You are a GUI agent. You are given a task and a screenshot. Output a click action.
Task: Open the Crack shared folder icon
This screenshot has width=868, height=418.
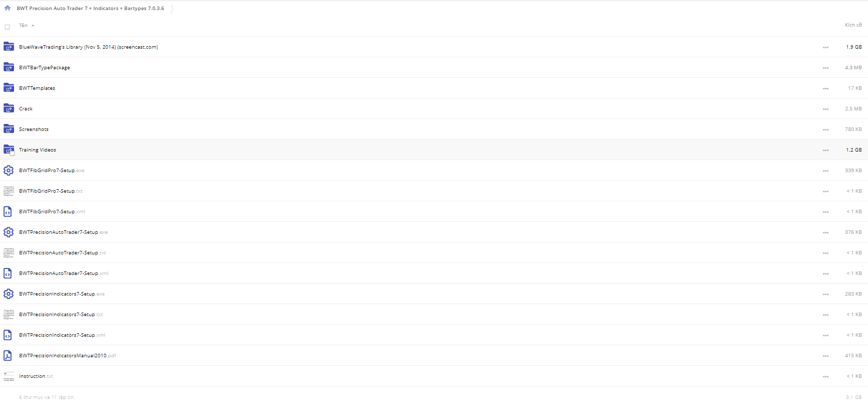(x=9, y=108)
